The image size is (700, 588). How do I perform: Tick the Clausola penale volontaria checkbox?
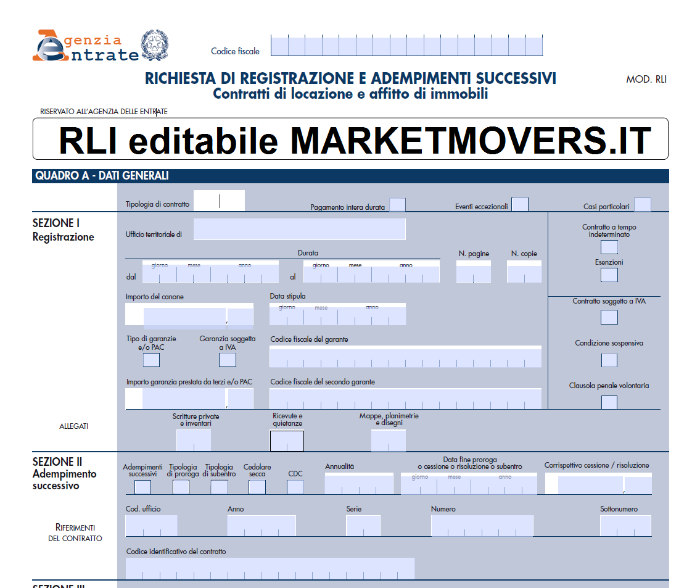point(609,402)
